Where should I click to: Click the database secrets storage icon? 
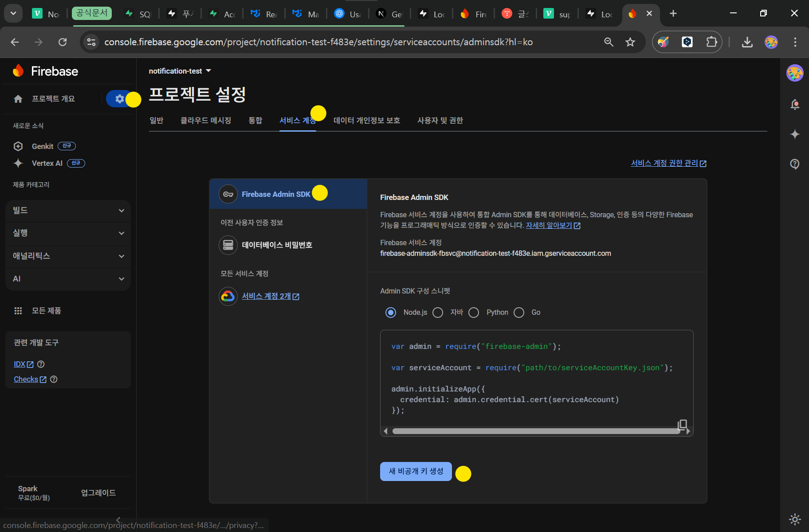point(228,245)
